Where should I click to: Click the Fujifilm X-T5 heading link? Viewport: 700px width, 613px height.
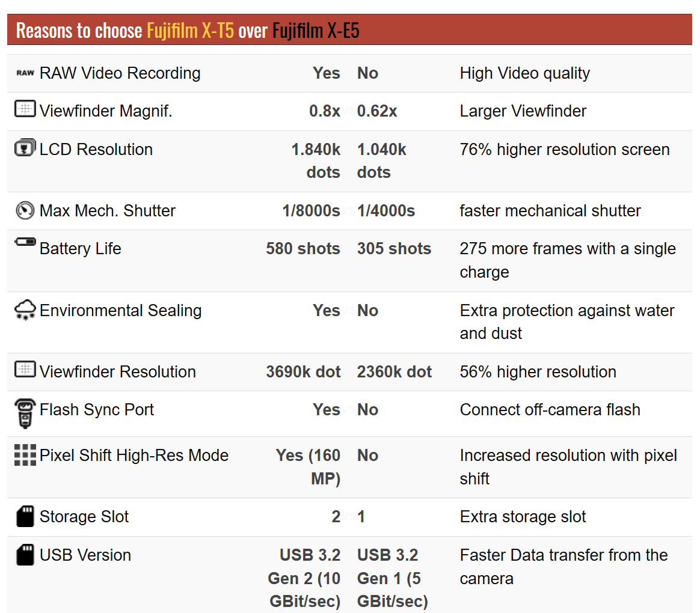190,30
